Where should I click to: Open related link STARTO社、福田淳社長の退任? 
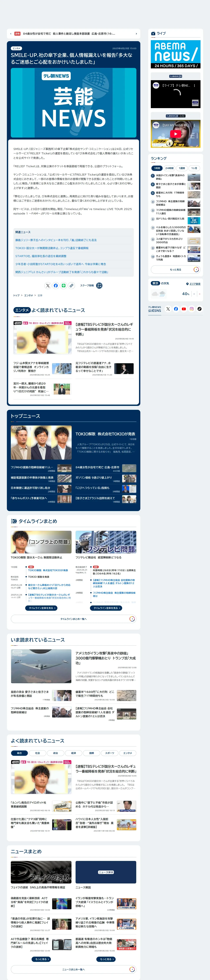click(41, 256)
